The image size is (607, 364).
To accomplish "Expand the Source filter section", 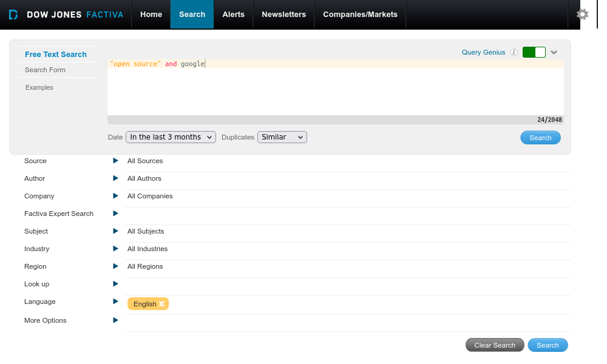I will 115,161.
